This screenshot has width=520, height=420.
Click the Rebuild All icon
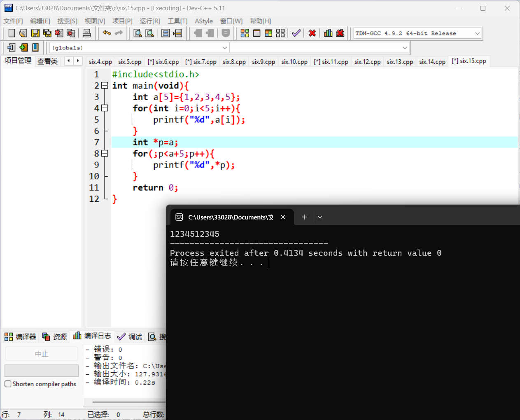pos(280,33)
